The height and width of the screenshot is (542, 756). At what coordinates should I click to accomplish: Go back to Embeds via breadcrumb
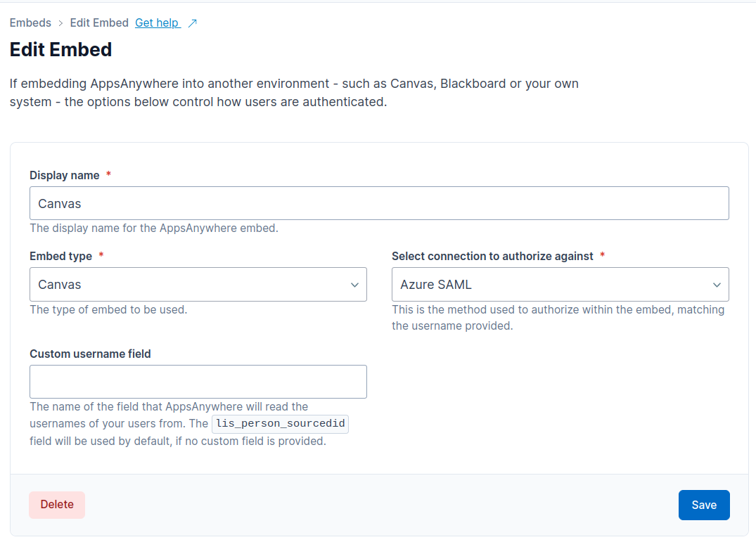coord(30,23)
